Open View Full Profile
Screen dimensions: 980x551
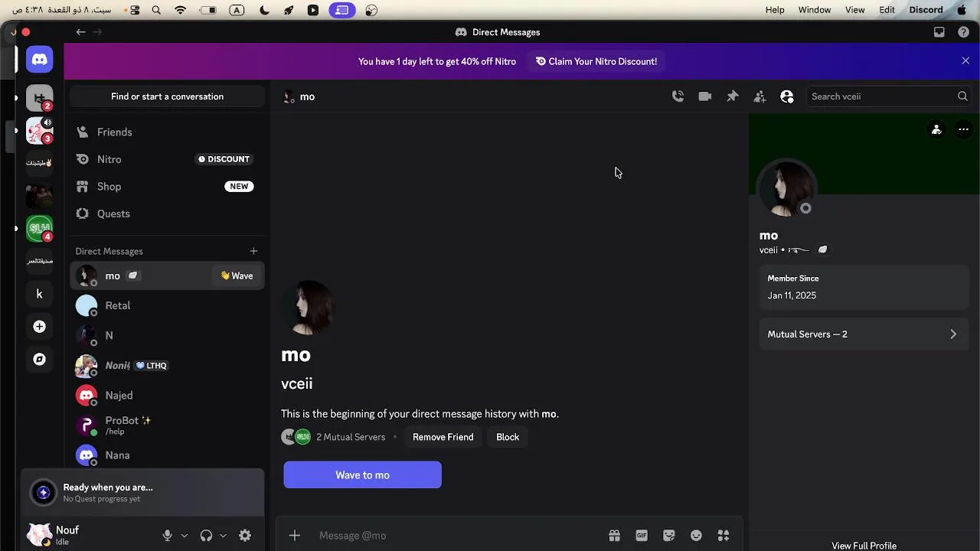(x=864, y=546)
